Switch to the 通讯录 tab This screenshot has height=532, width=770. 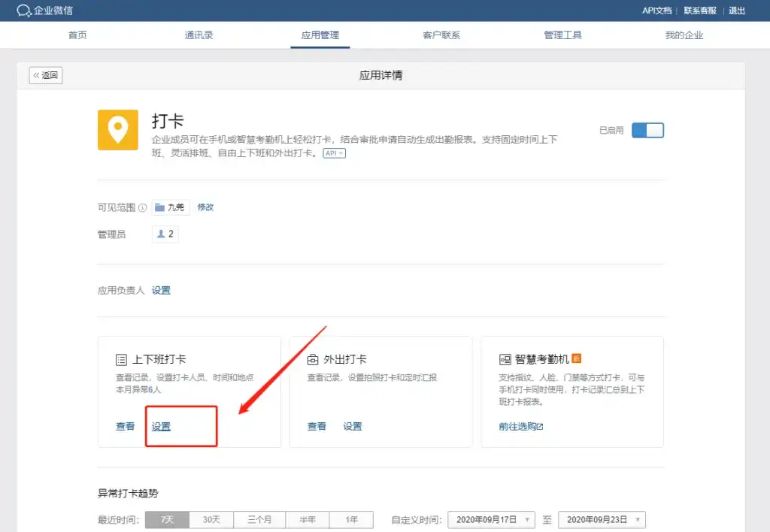(x=199, y=35)
